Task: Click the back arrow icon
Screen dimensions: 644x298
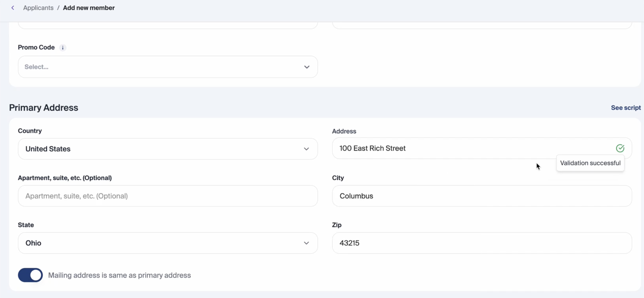Action: click(x=13, y=8)
